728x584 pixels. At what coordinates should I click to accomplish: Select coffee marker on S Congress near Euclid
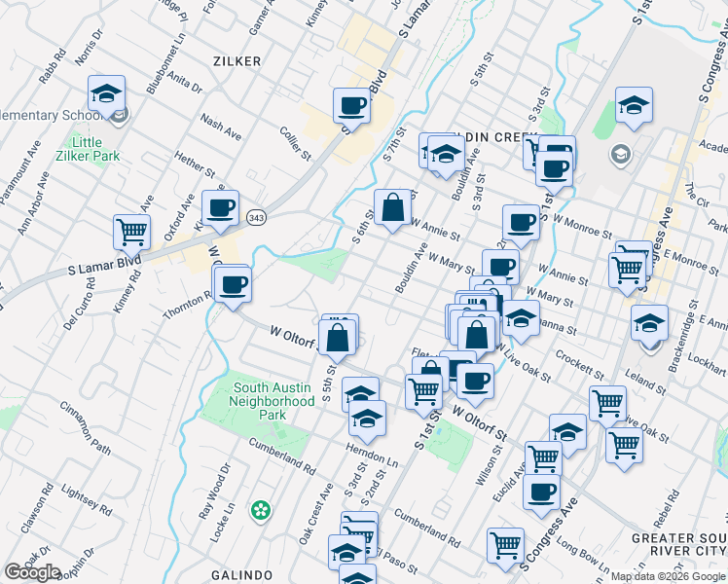[x=541, y=495]
